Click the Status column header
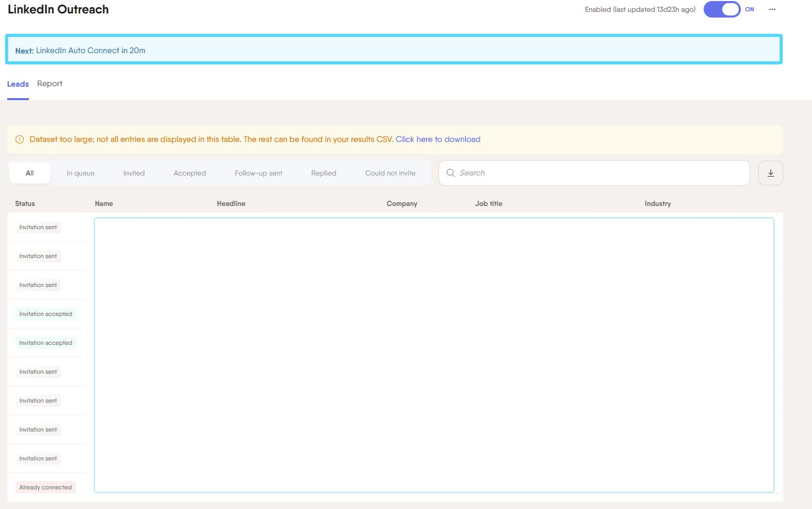This screenshot has height=509, width=812. pyautogui.click(x=25, y=203)
